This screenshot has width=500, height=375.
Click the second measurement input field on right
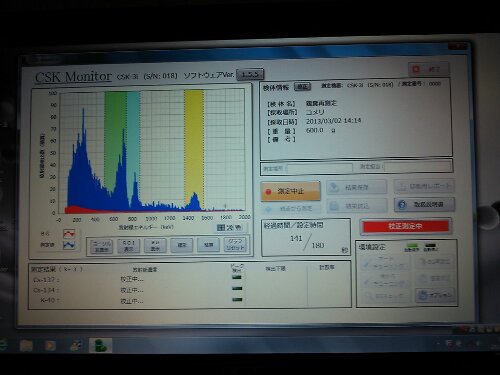[x=418, y=166]
